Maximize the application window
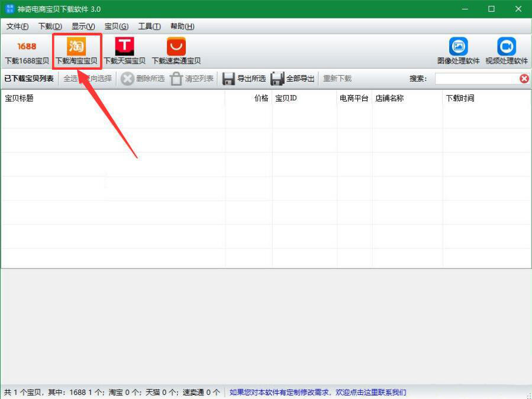The width and height of the screenshot is (532, 399). [x=491, y=9]
